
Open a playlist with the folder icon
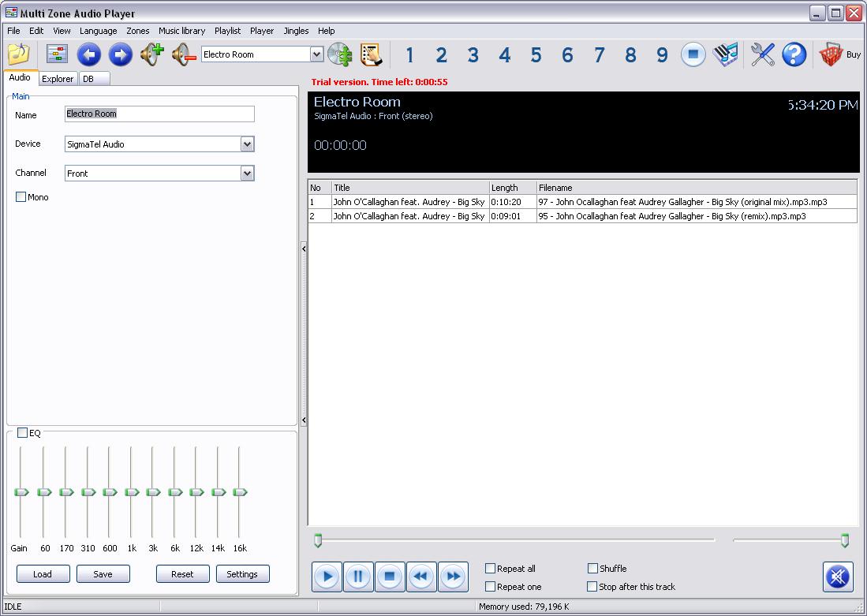[17, 54]
